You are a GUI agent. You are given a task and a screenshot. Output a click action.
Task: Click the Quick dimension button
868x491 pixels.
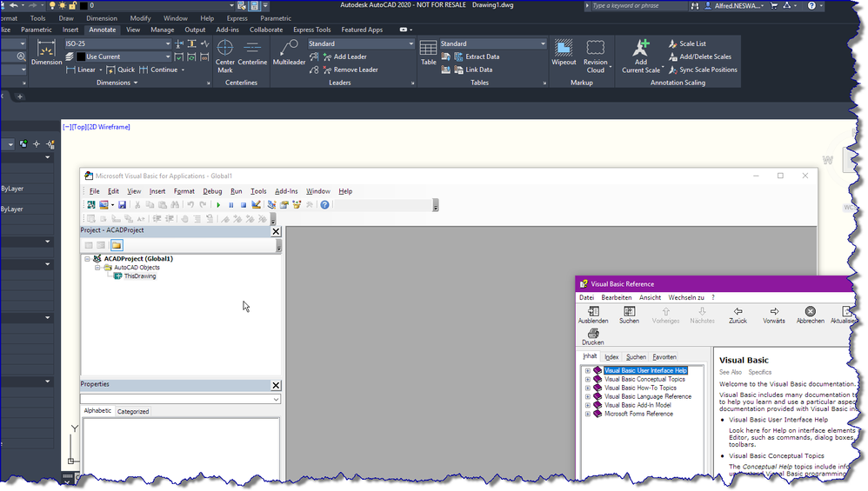[120, 70]
